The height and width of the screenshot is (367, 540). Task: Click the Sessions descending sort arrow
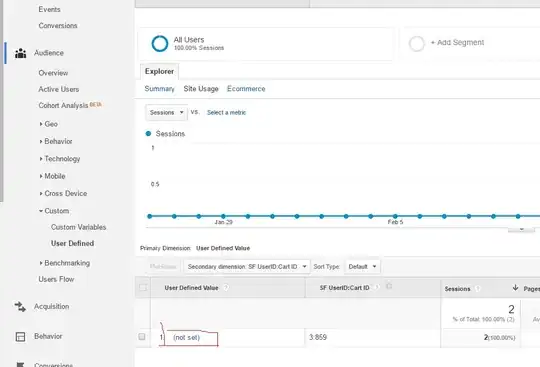point(515,287)
